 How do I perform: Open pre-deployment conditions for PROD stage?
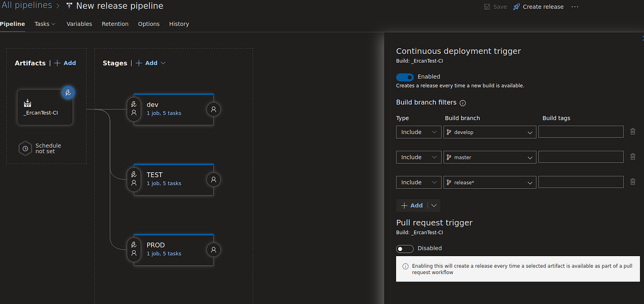(134, 250)
